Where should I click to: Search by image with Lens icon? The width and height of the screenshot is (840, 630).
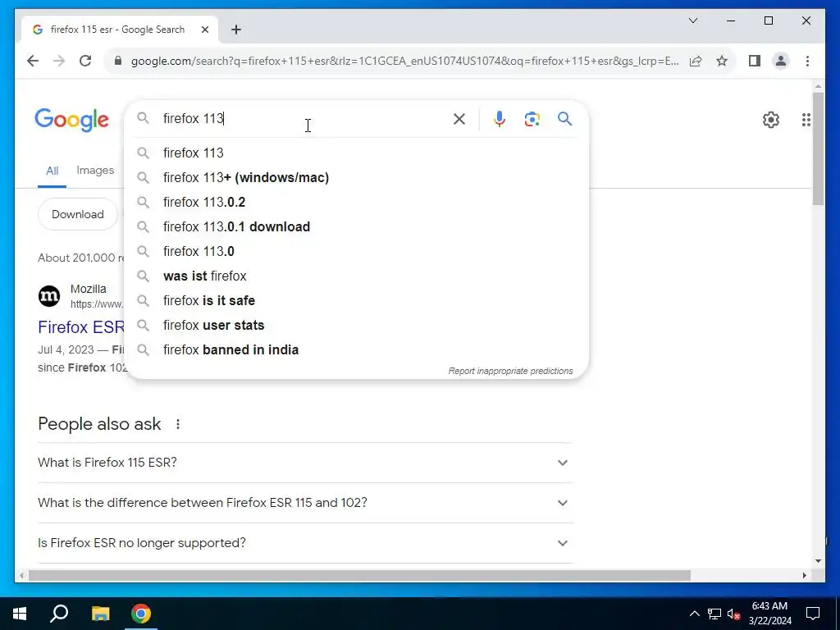tap(532, 118)
